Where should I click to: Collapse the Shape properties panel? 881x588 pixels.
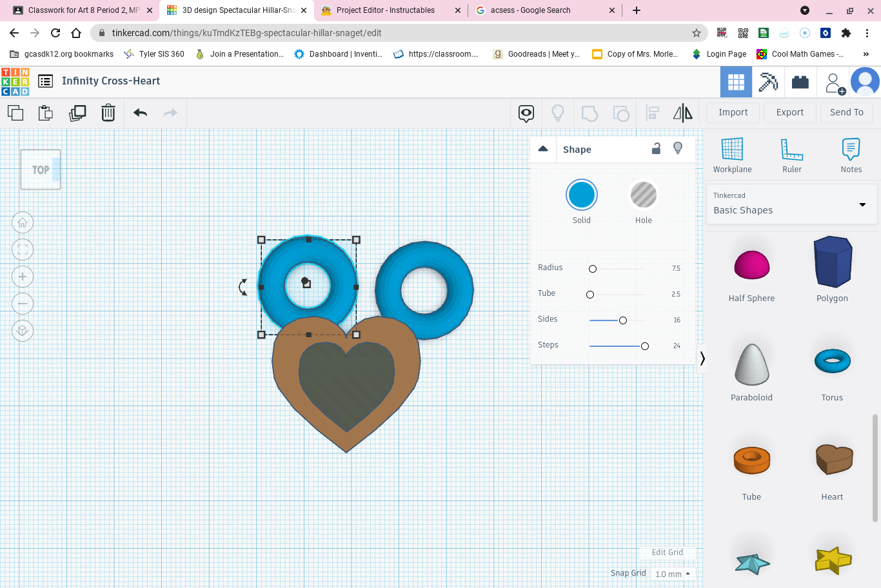tap(543, 148)
